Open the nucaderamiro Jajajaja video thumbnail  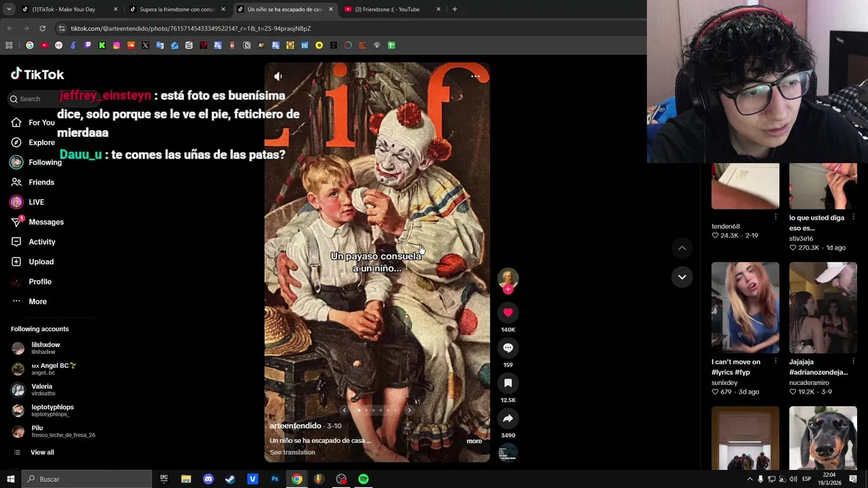[x=823, y=308]
